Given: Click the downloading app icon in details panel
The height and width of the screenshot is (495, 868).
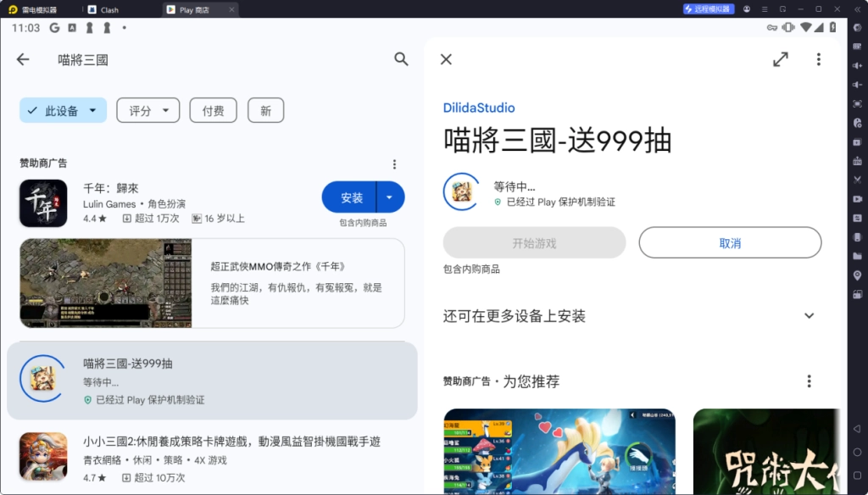Looking at the screenshot, I should click(461, 192).
